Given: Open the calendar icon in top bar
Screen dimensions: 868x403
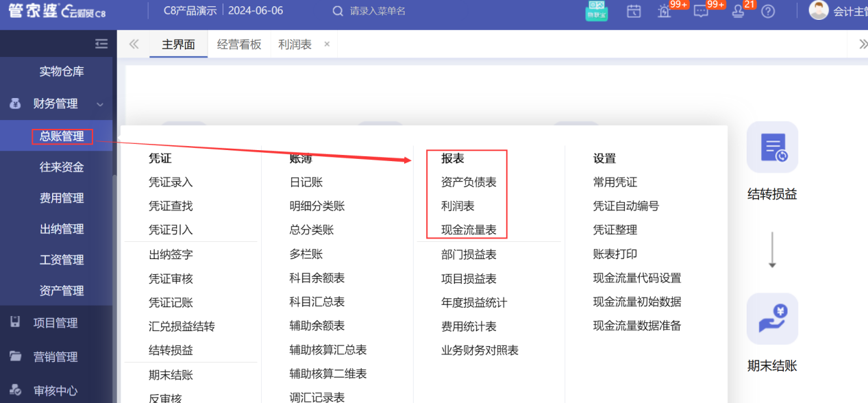Looking at the screenshot, I should coord(633,11).
